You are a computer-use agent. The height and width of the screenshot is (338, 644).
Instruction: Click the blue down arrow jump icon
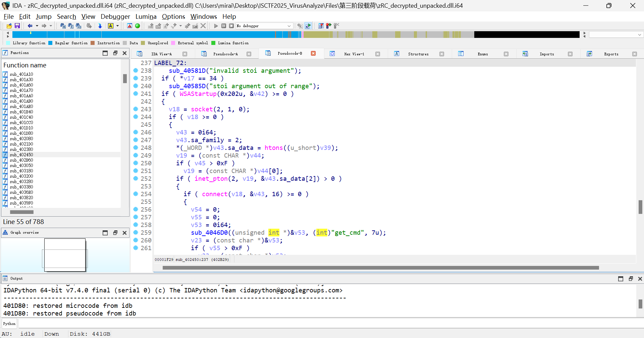click(x=100, y=26)
